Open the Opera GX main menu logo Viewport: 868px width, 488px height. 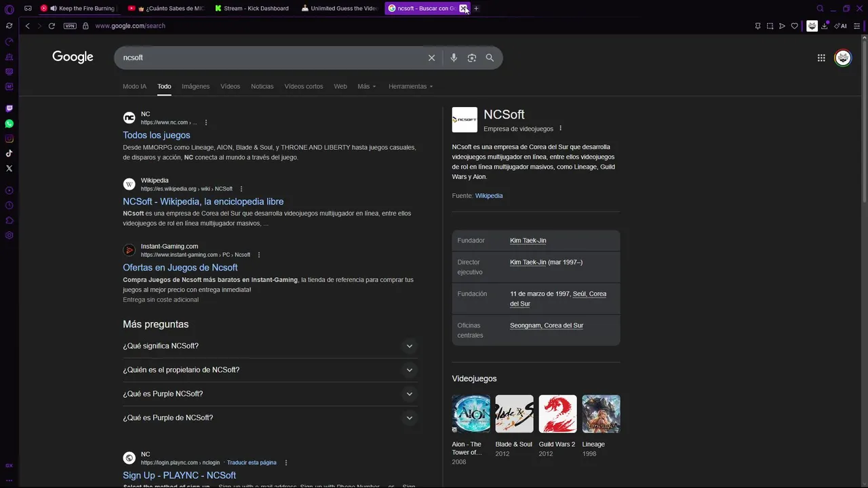click(x=9, y=9)
